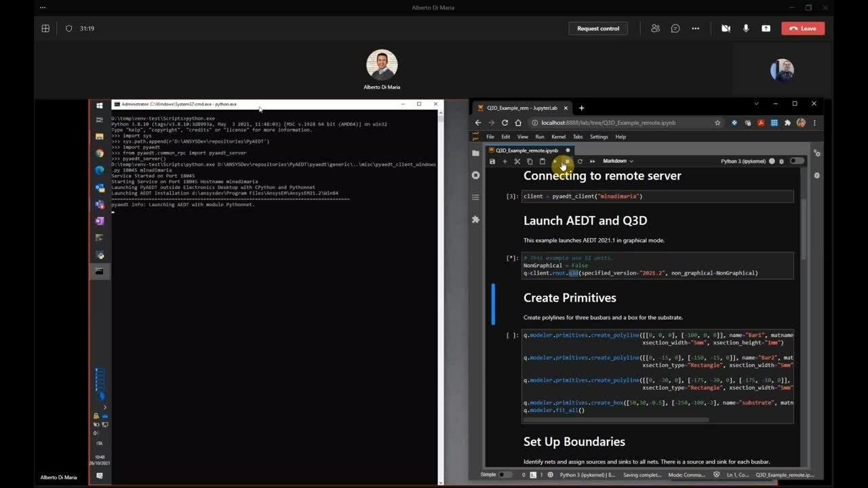Image resolution: width=868 pixels, height=488 pixels.
Task: Open the Help menu in JupyterLab
Action: coord(620,137)
